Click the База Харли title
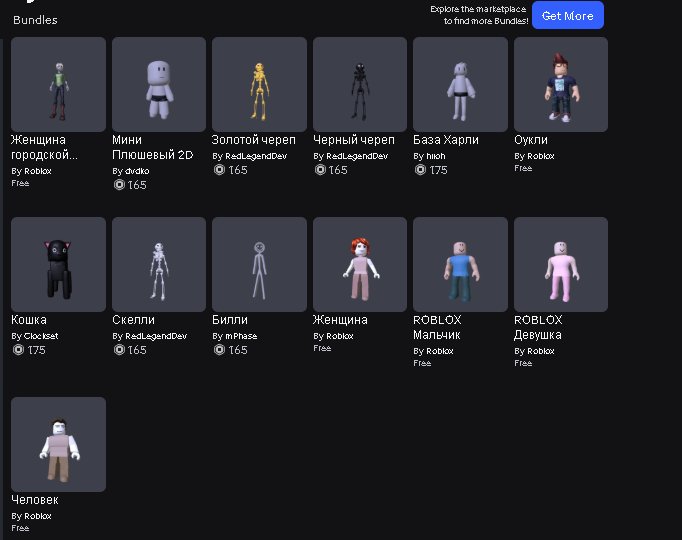 [x=446, y=140]
